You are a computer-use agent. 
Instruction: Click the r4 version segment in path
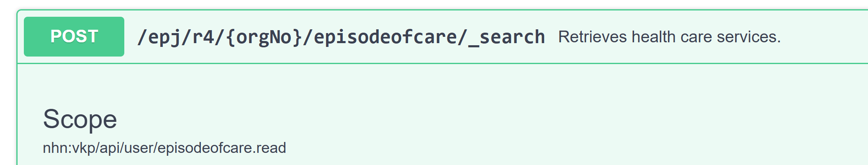[203, 37]
